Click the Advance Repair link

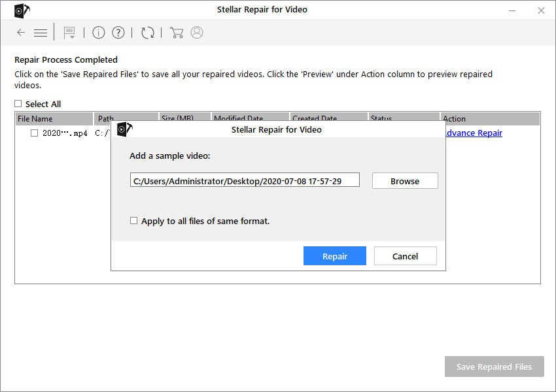pyautogui.click(x=474, y=133)
